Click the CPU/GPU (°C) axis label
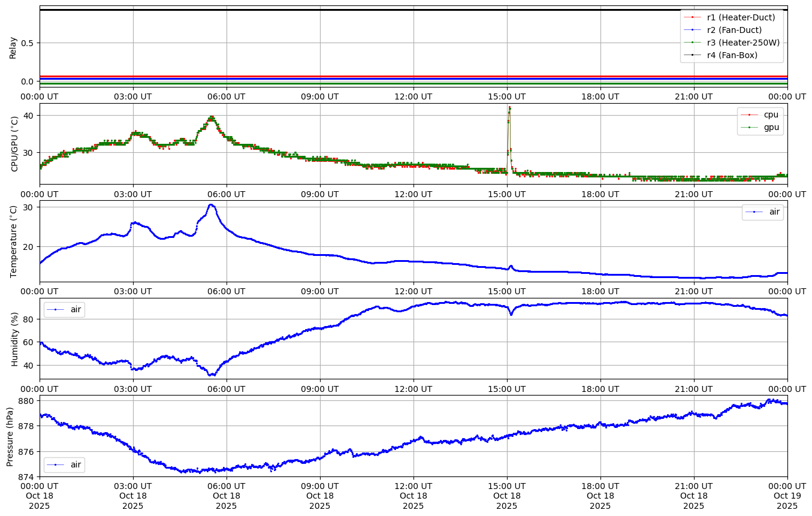Image resolution: width=812 pixels, height=516 pixels. click(x=15, y=144)
